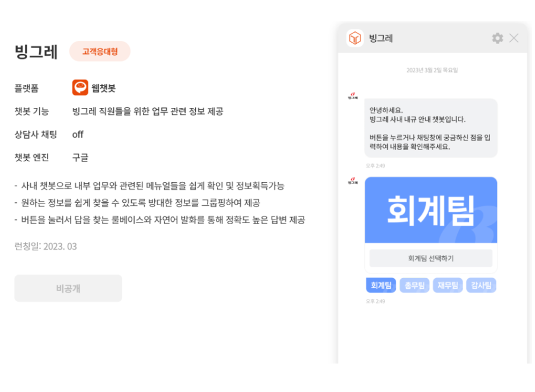The width and height of the screenshot is (535, 392).
Task: Click the bullet line starting 버튼을 눌러서
Action: pos(160,219)
